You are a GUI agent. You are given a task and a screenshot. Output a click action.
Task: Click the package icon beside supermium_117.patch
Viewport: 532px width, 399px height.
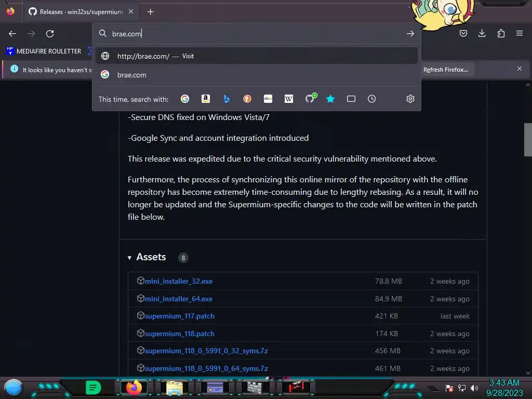(140, 315)
